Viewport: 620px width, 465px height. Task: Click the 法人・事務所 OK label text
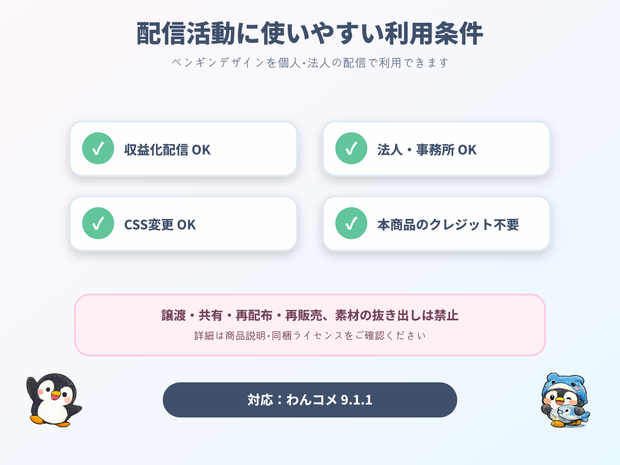tap(427, 149)
